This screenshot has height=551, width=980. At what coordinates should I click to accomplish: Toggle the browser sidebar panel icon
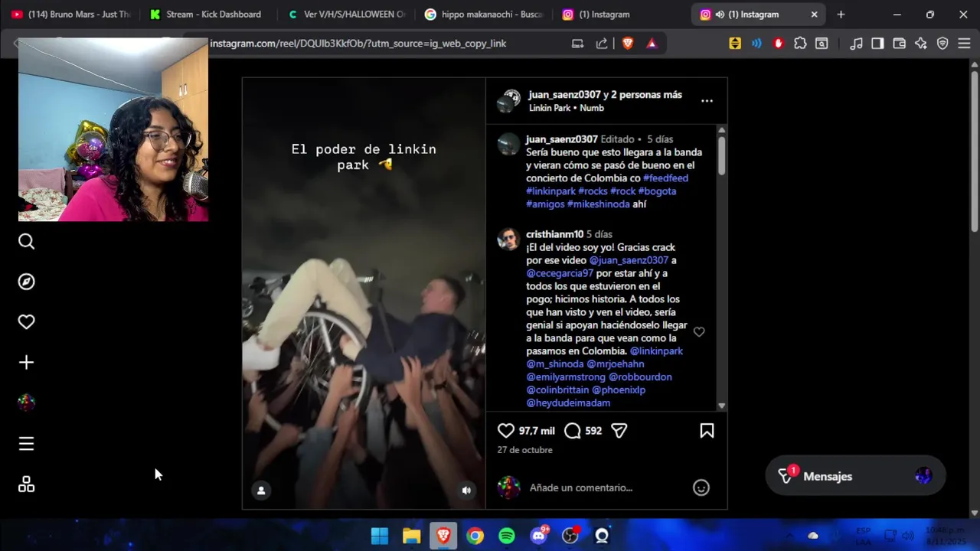click(878, 44)
